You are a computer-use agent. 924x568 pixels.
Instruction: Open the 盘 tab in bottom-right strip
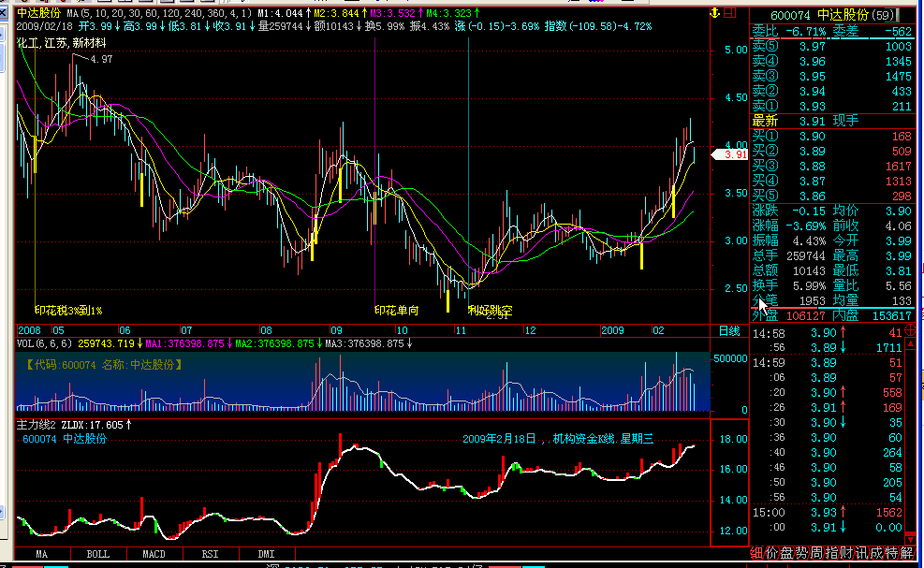786,553
